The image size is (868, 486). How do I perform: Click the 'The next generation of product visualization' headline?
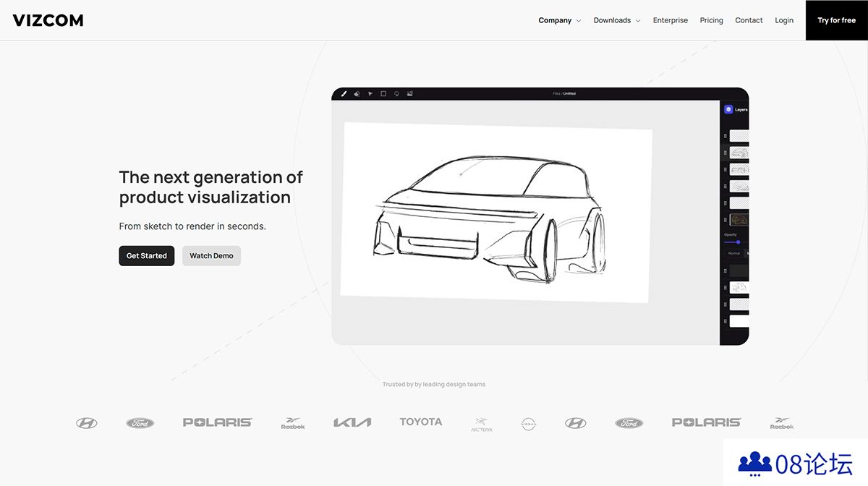pos(211,187)
